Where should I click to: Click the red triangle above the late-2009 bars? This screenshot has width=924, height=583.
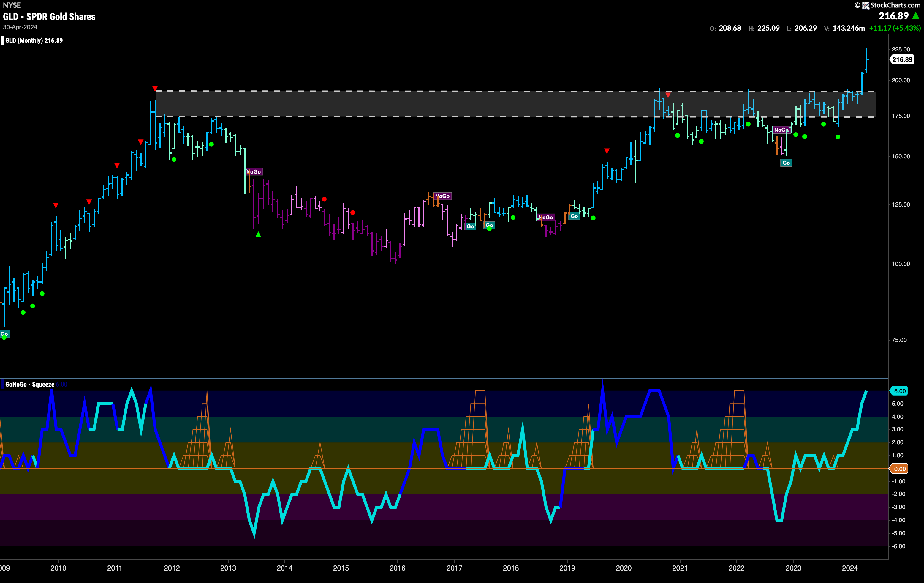point(56,205)
